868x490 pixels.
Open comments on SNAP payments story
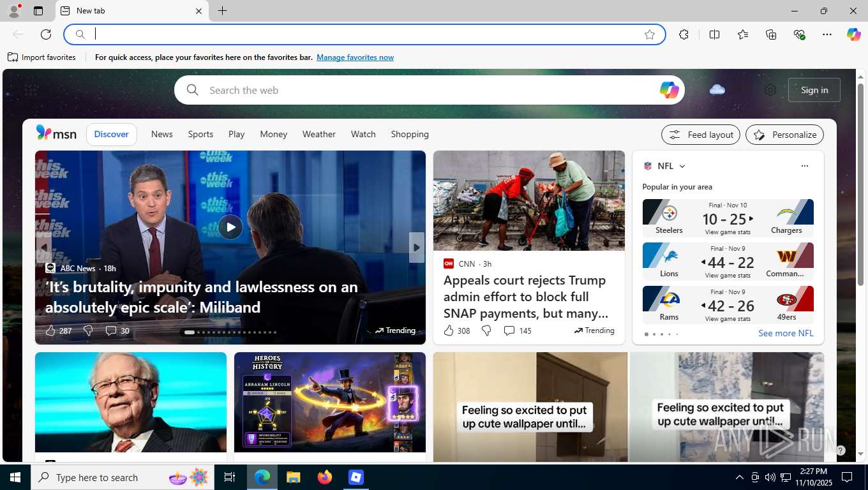[x=517, y=330]
